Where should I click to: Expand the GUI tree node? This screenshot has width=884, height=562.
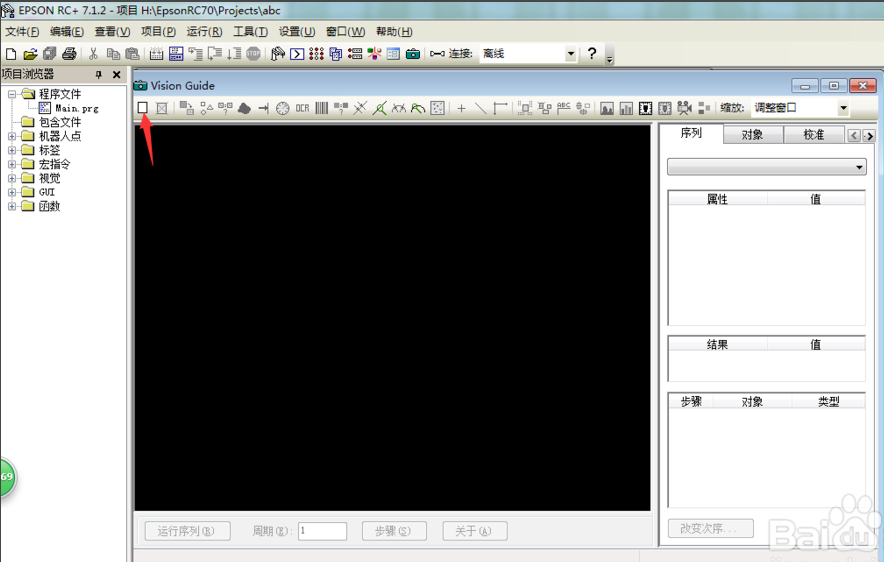tap(12, 192)
